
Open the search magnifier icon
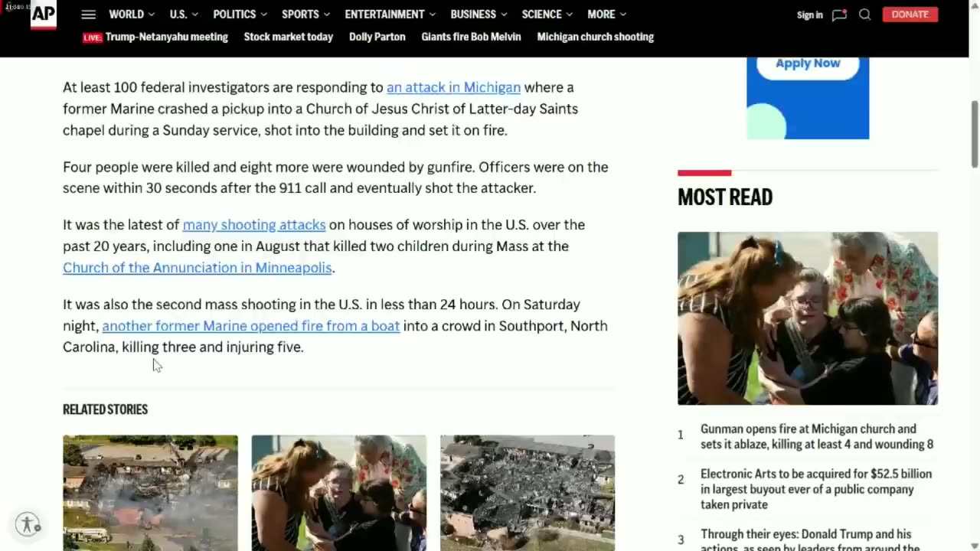[x=864, y=15]
